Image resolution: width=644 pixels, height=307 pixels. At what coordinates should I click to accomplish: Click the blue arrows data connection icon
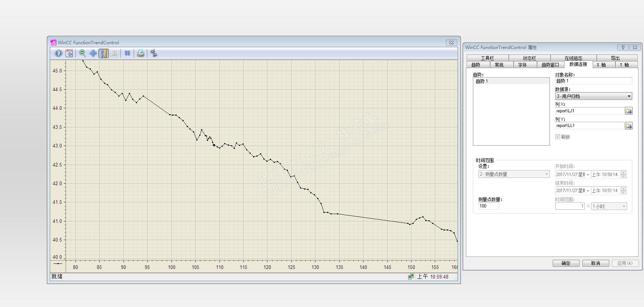pyautogui.click(x=154, y=53)
